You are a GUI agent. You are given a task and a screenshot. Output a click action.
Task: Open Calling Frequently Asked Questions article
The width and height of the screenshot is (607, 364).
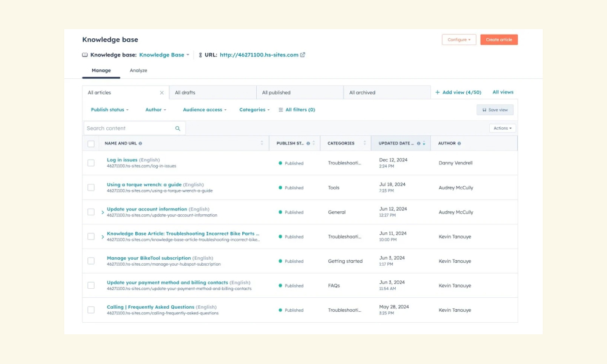tap(151, 307)
